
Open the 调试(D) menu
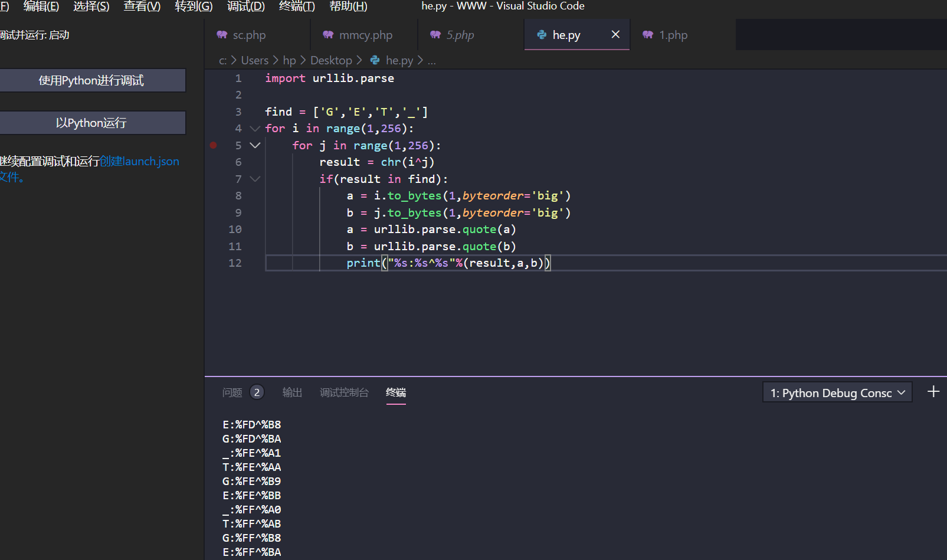(246, 6)
